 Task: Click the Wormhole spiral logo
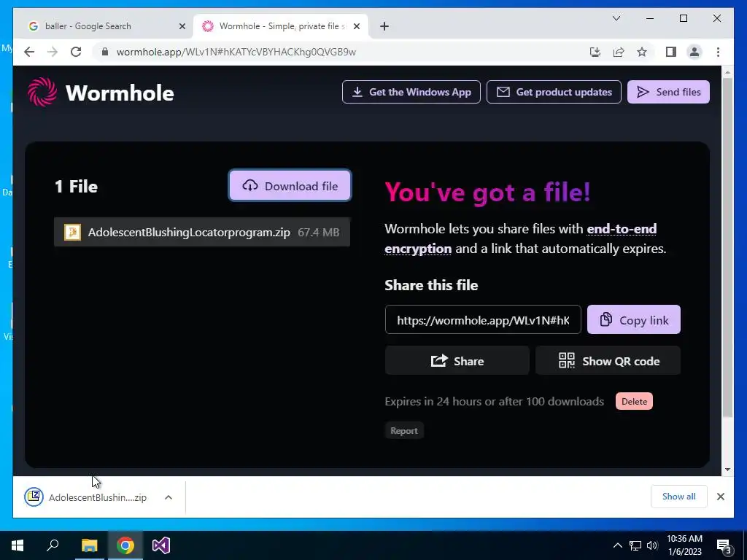42,92
